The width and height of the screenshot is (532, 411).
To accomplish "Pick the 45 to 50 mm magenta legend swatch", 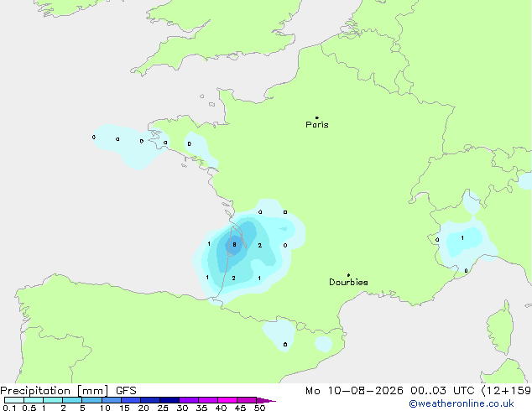I will [x=247, y=400].
